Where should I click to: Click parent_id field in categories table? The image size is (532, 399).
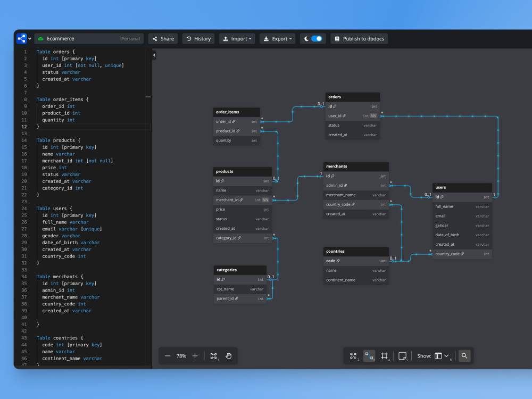(240, 298)
